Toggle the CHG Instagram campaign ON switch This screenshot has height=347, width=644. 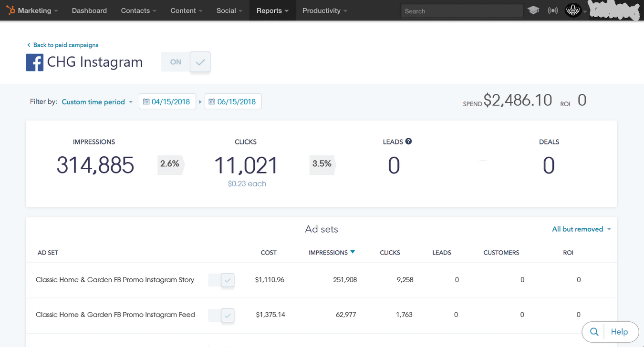pos(186,62)
